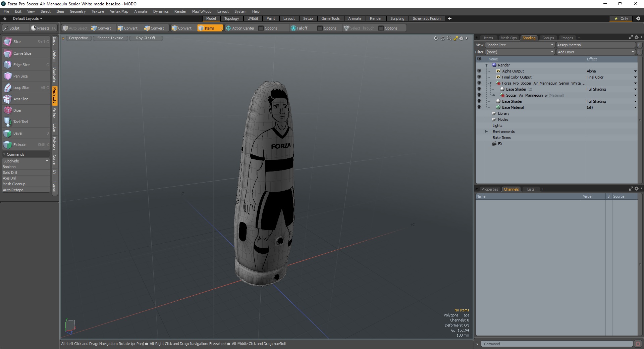Toggle visibility of Forza_Pro_Soccer mask group
Viewport: 644px width, 349px height.
[x=479, y=83]
